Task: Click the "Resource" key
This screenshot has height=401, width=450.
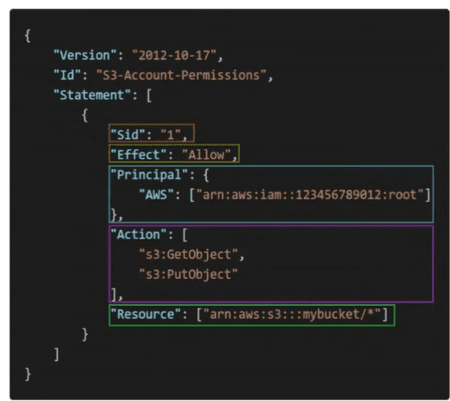Action: 146,314
